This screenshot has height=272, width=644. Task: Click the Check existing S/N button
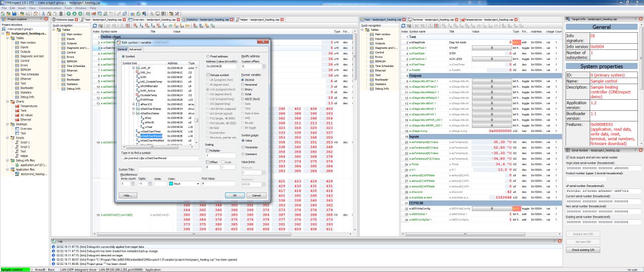(583, 250)
